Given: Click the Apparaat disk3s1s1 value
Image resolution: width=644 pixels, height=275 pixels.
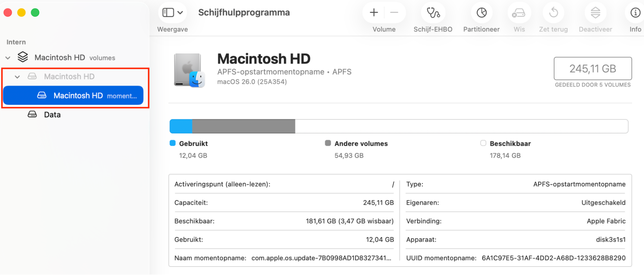Looking at the screenshot, I should tap(610, 240).
